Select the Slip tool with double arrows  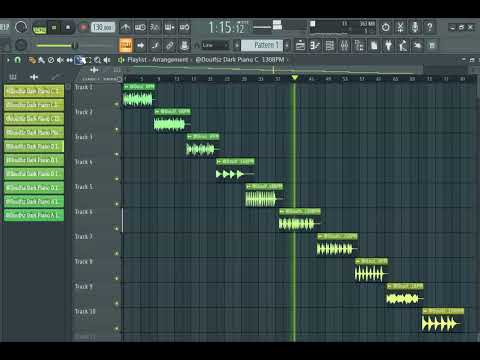[69, 60]
